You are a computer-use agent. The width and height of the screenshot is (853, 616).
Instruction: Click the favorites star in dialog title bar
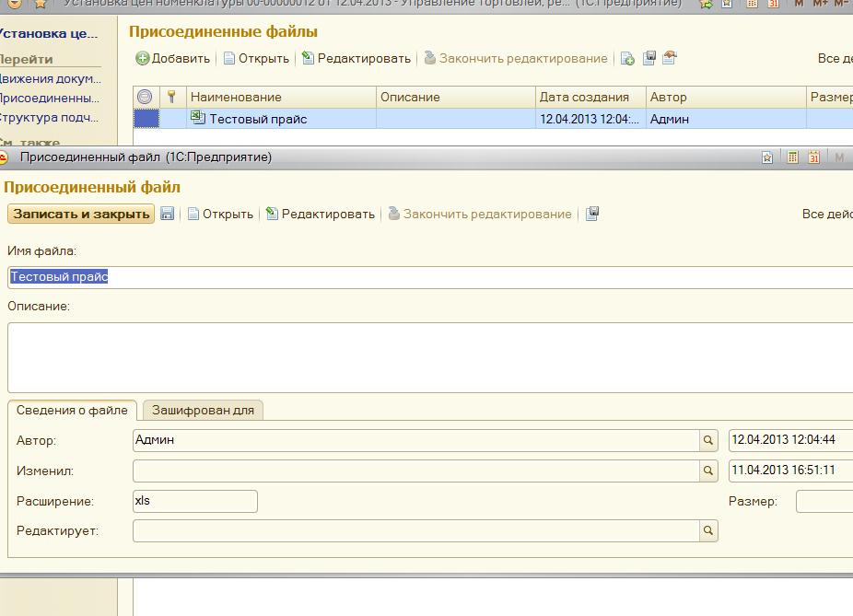(x=767, y=157)
